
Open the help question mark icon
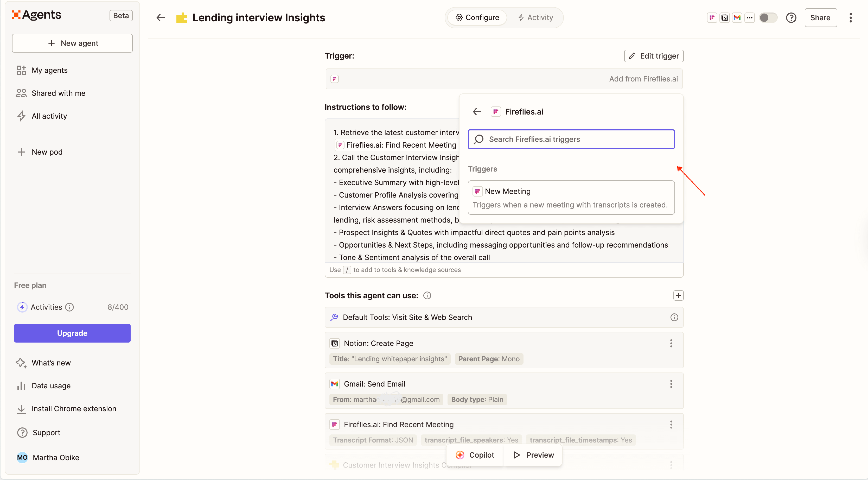pyautogui.click(x=791, y=17)
